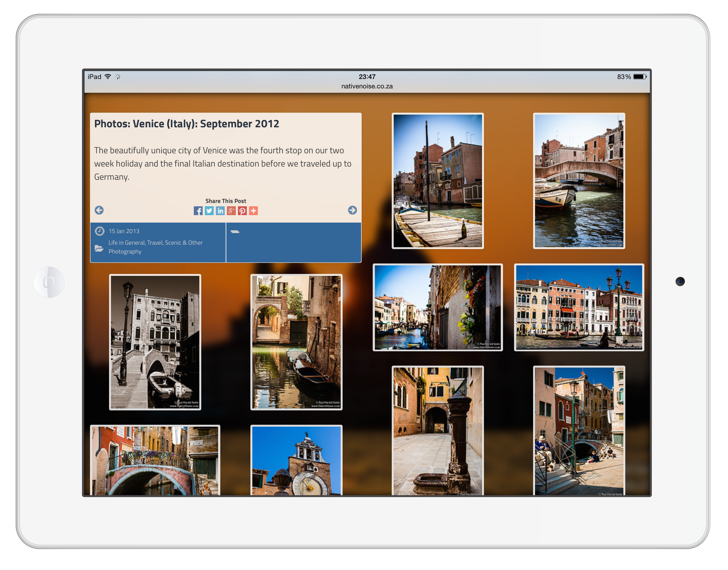Open photo of iron water fountain in alley
The width and height of the screenshot is (728, 570).
(437, 431)
